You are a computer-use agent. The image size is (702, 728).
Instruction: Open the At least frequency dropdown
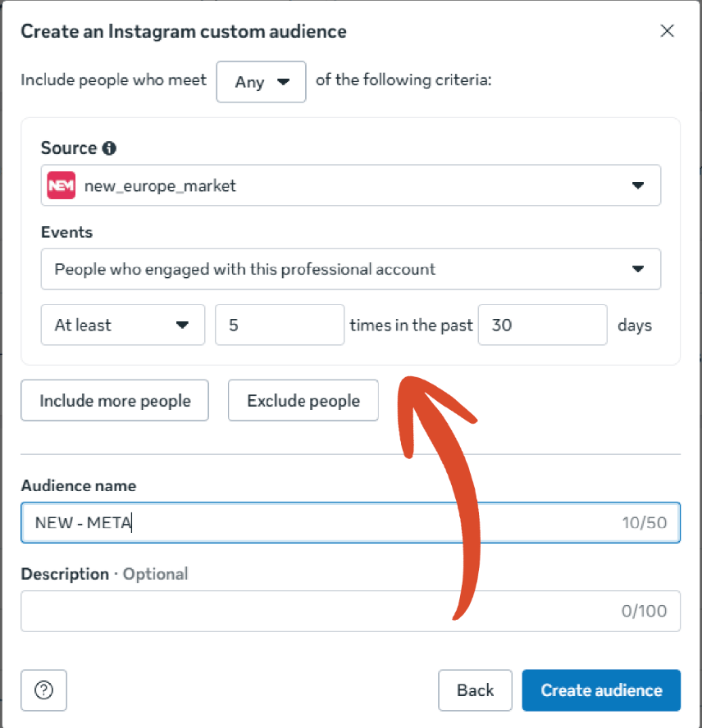point(122,325)
